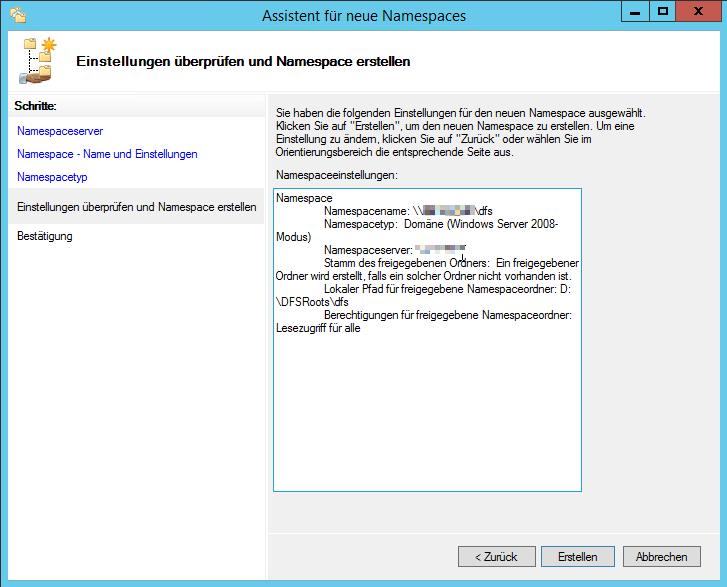Click inside the Namespaceeinstellungen text box
Viewport: 727px width, 587px height.
click(x=427, y=420)
